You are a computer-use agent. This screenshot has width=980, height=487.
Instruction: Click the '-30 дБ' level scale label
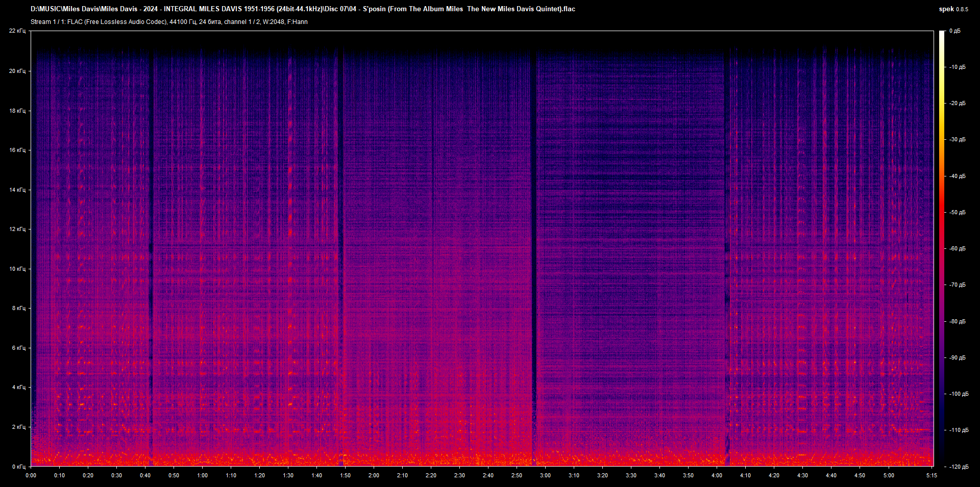[957, 140]
